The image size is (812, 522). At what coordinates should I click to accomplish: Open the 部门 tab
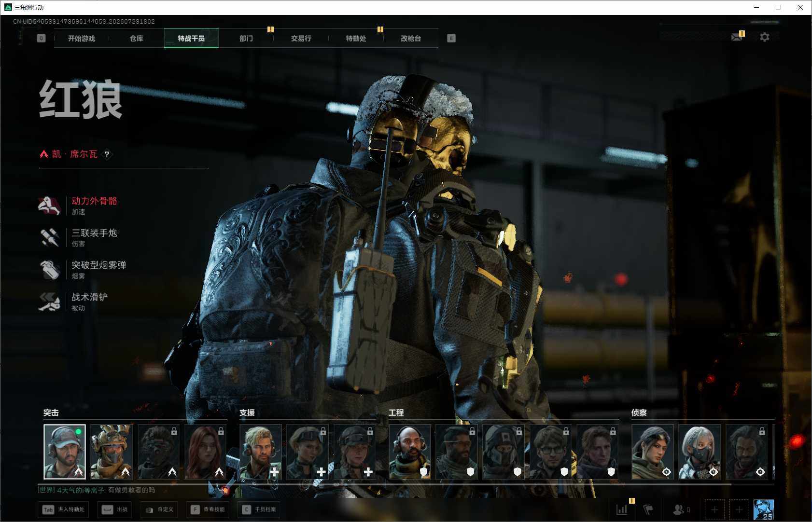246,38
